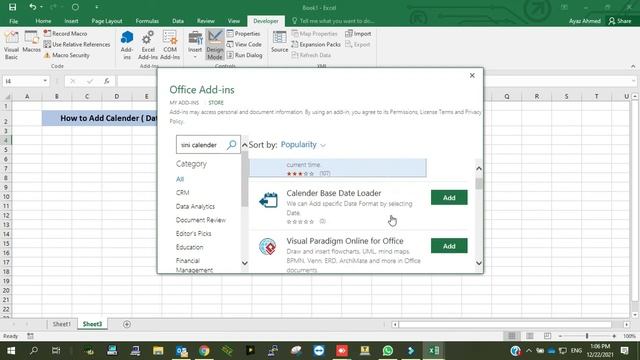Open control Properties

click(243, 33)
